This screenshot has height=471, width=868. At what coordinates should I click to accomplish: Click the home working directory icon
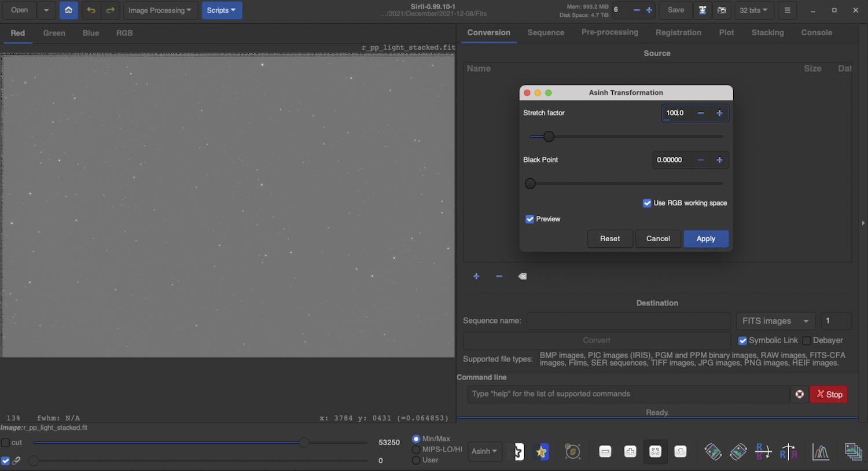(x=68, y=10)
